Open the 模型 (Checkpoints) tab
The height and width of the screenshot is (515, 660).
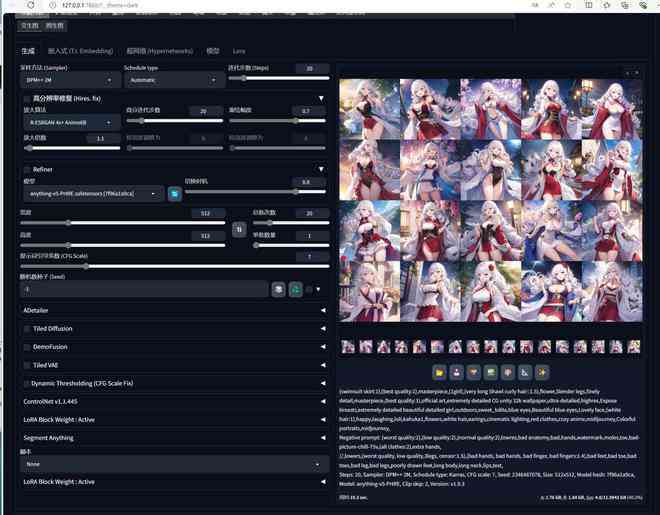coord(213,51)
